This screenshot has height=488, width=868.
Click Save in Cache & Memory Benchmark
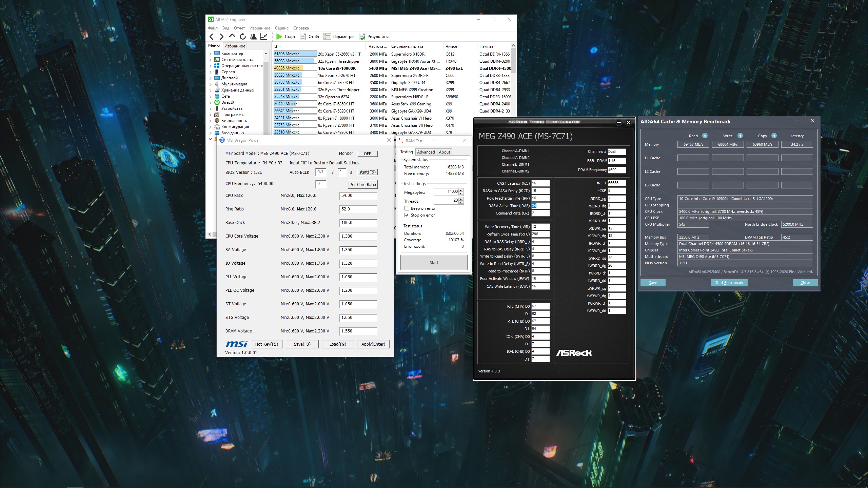tap(653, 283)
